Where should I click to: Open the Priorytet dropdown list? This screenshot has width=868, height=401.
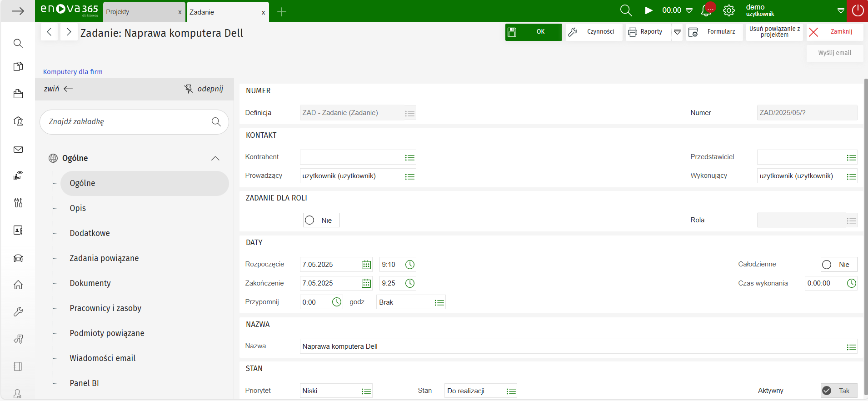[x=366, y=391]
